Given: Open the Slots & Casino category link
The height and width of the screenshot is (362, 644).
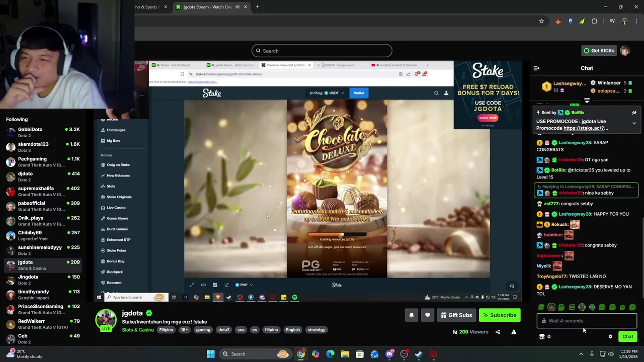Looking at the screenshot, I should tap(138, 330).
